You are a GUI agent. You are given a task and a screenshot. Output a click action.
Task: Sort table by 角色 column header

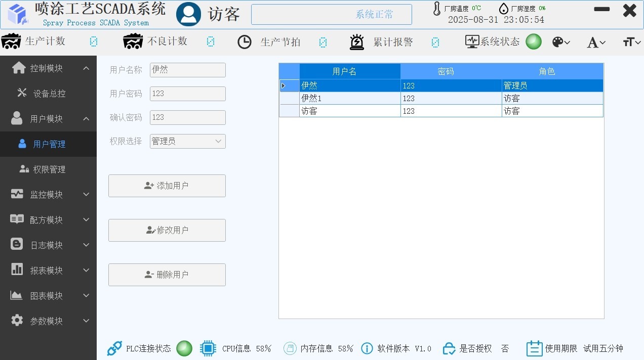coord(553,71)
